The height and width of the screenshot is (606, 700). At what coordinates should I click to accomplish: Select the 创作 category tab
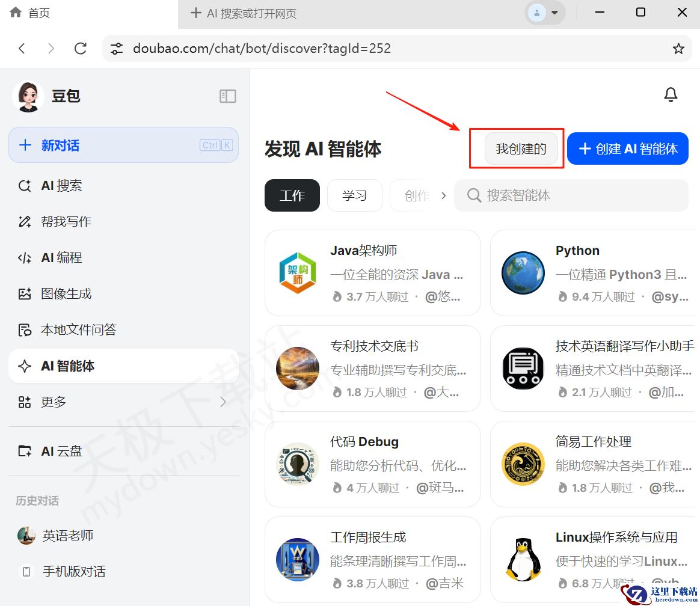tap(413, 195)
